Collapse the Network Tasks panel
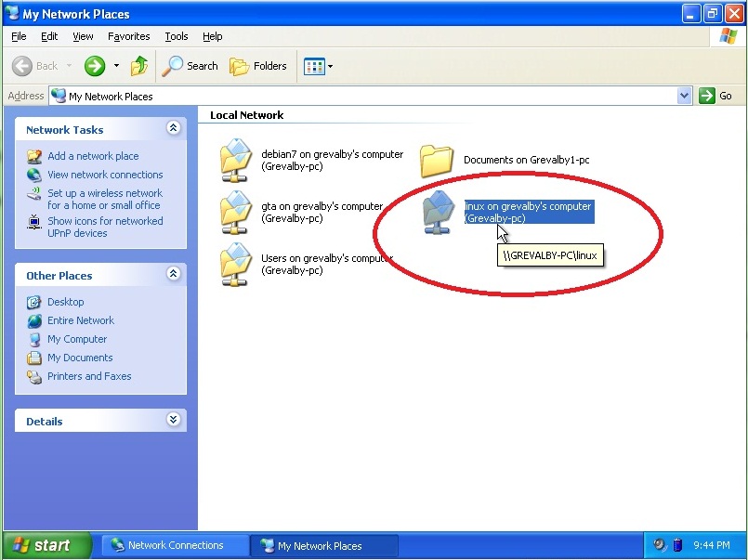The image size is (748, 560). [x=173, y=128]
